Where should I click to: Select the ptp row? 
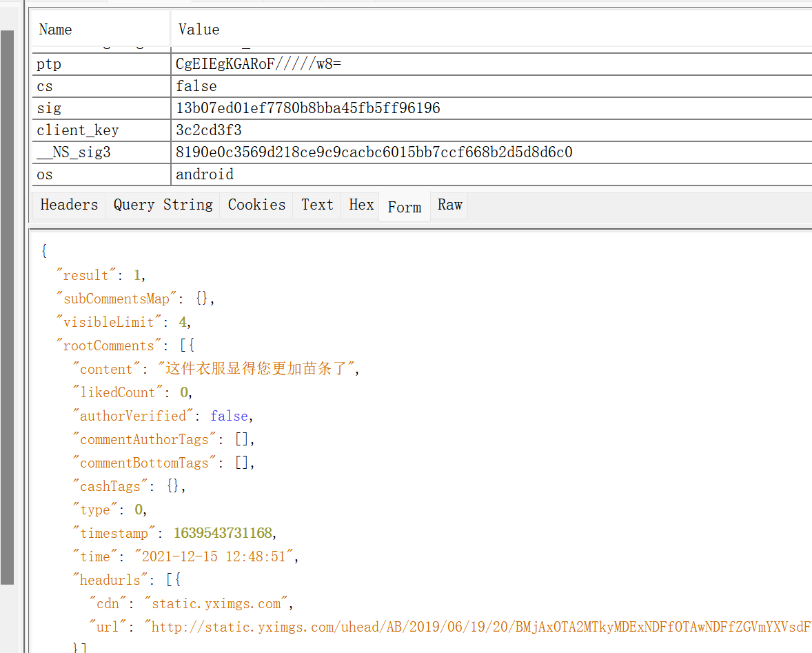49,64
